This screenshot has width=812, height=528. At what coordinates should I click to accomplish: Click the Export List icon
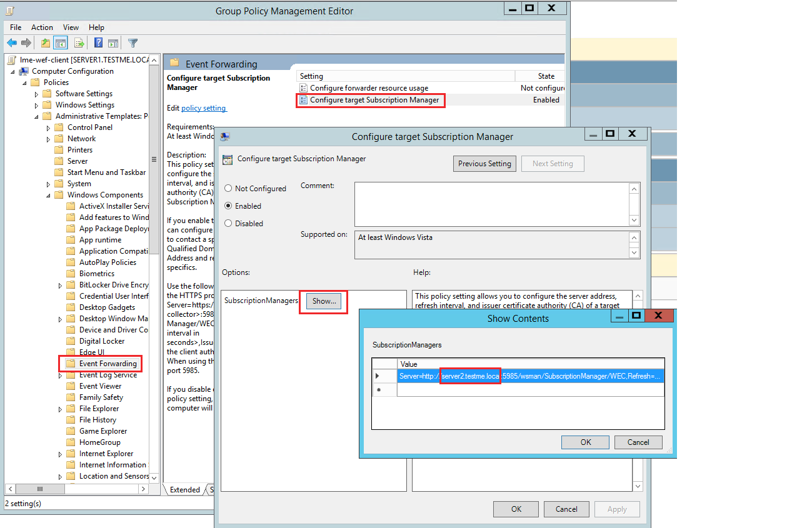(79, 42)
